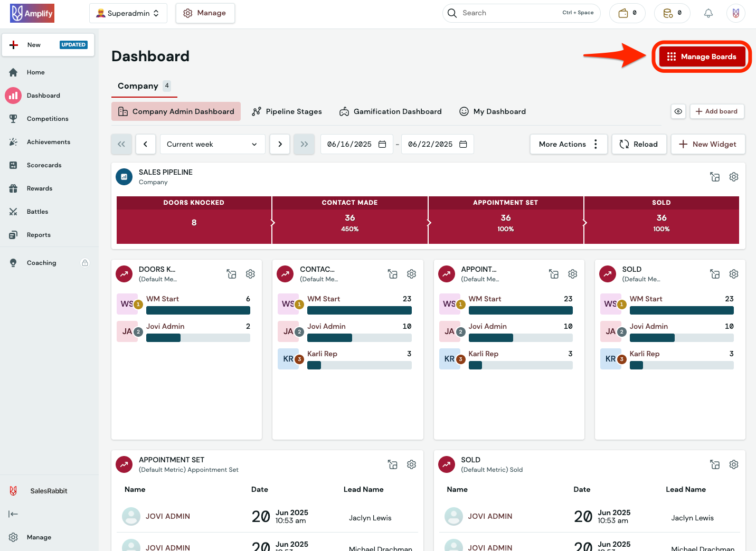Open Battles in the sidebar
This screenshot has width=756, height=551.
point(37,212)
